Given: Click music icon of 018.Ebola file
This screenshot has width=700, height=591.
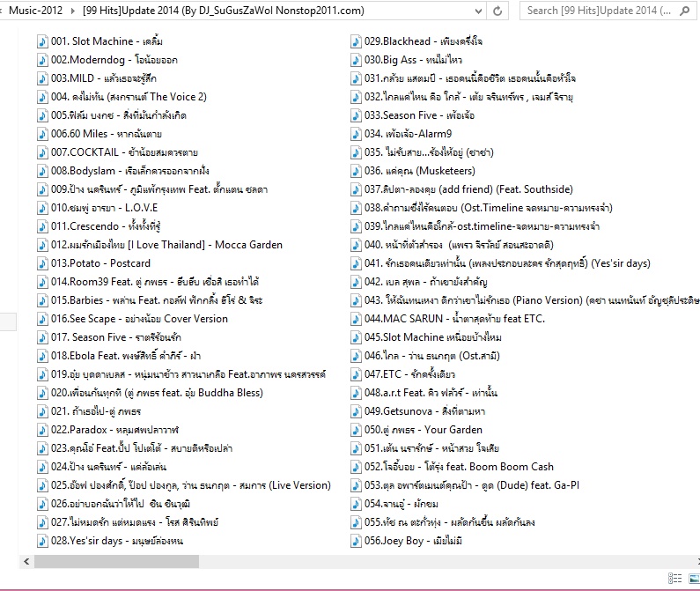Looking at the screenshot, I should pyautogui.click(x=42, y=356).
